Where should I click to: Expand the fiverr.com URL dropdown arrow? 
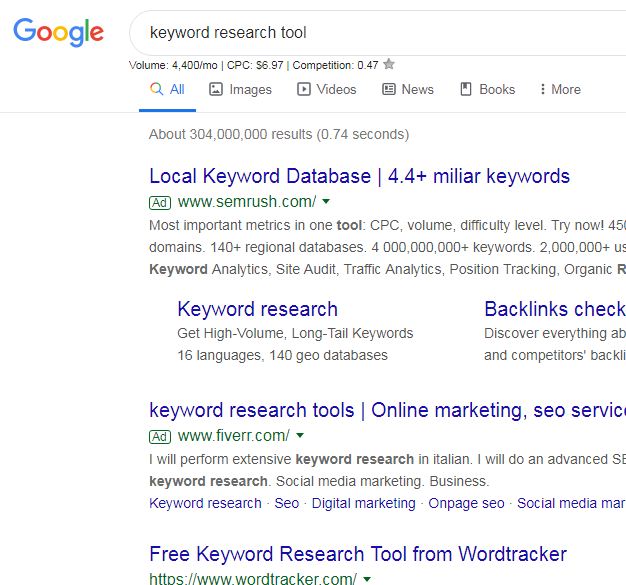click(x=300, y=435)
